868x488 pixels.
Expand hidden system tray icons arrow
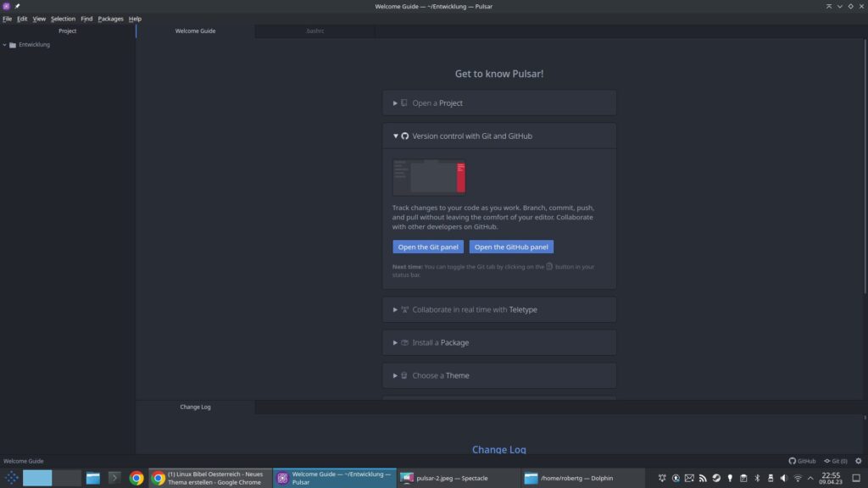pos(810,478)
